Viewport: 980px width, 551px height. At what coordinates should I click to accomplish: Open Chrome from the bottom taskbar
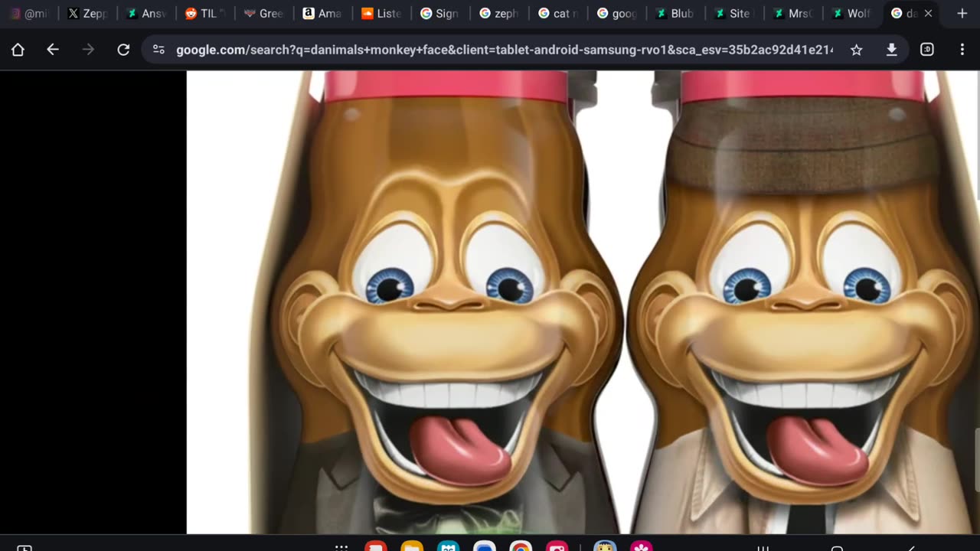(521, 547)
